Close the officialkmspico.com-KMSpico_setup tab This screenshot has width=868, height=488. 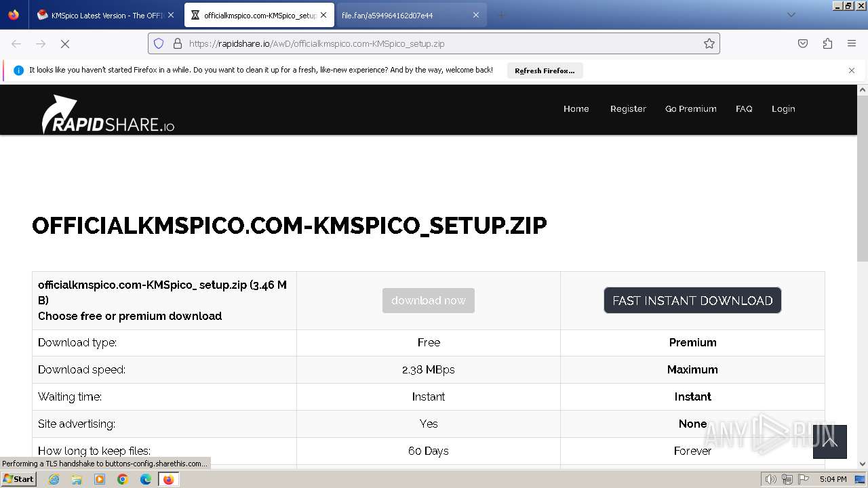(323, 15)
